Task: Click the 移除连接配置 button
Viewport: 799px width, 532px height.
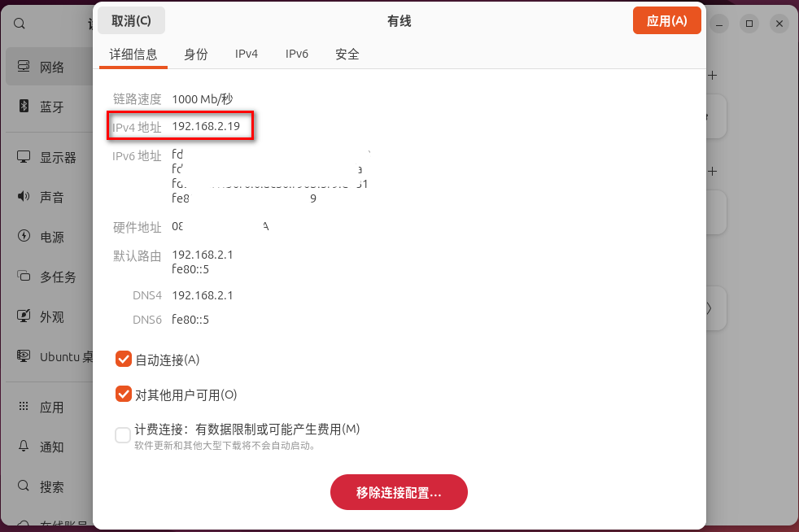Action: pos(399,492)
